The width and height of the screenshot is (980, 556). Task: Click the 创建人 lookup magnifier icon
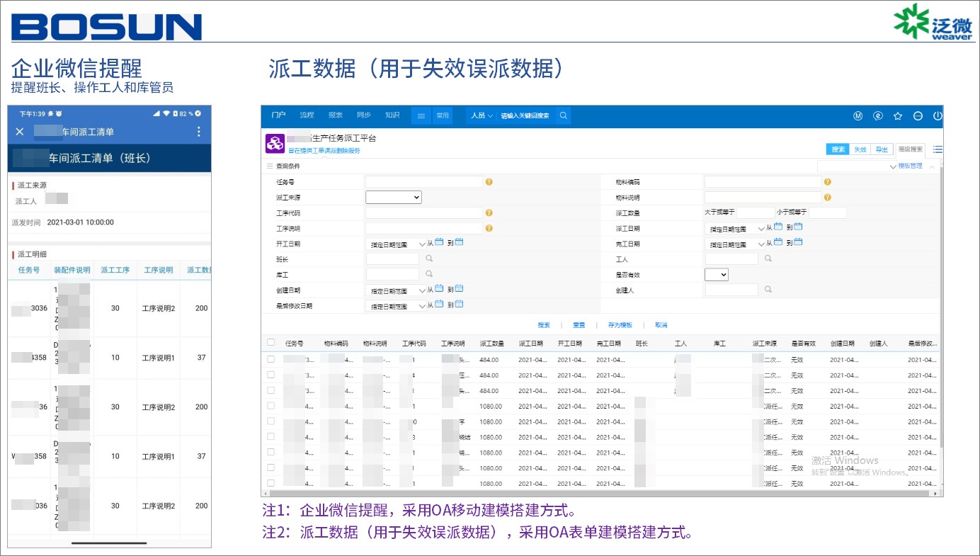(768, 290)
